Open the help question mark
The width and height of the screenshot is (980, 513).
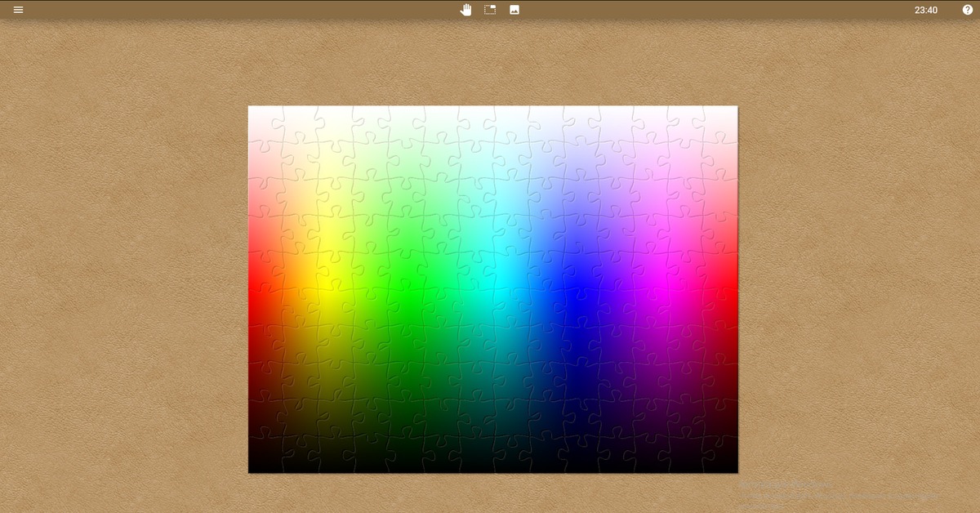[968, 10]
